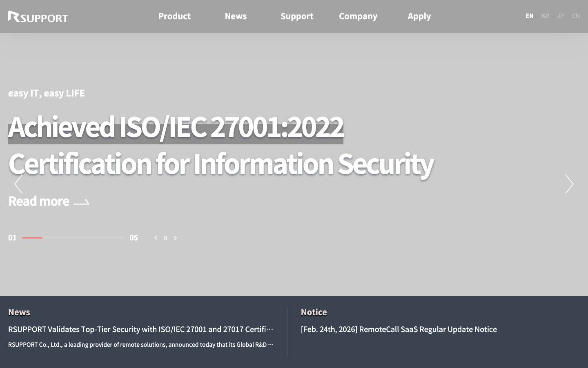Click the Notice section heading
588x368 pixels.
[x=314, y=312]
